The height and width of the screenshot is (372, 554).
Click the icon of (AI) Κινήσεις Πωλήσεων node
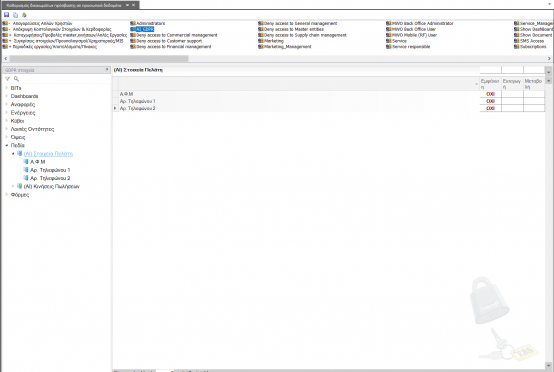(19, 186)
